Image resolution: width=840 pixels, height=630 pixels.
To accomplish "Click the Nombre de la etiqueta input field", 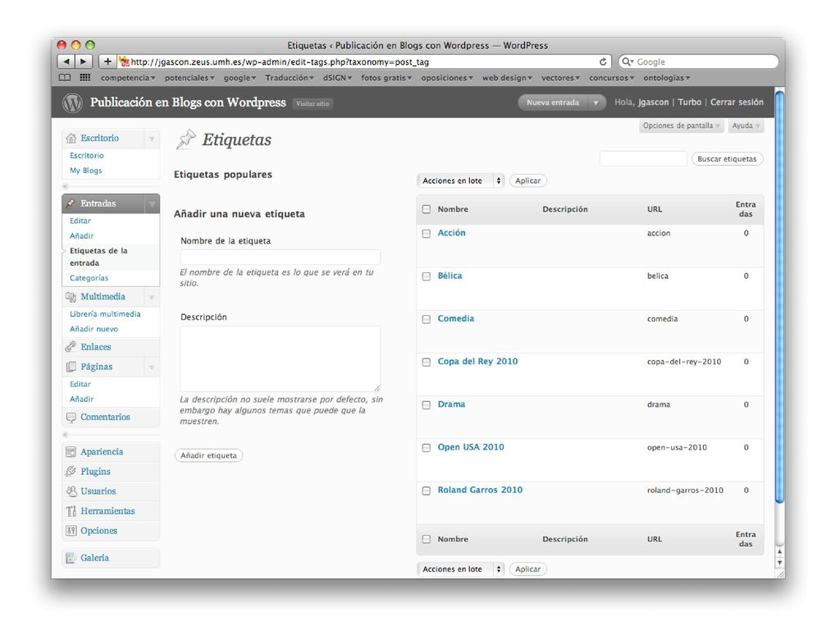I will click(281, 257).
